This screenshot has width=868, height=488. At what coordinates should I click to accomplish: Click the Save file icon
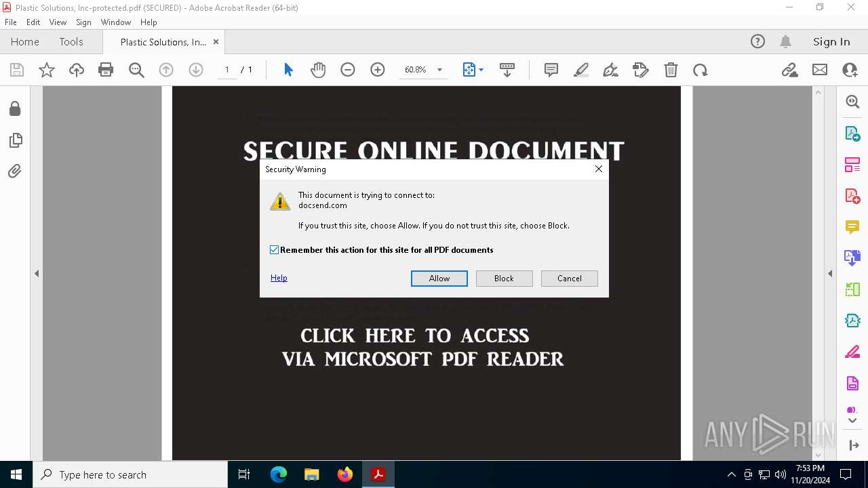(17, 70)
